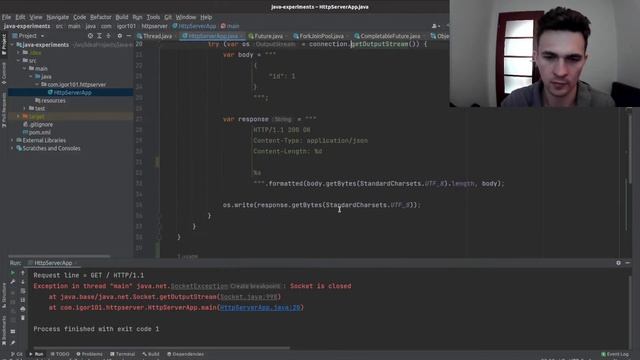Image resolution: width=640 pixels, height=360 pixels.
Task: Open the Build tool window
Action: coord(151,354)
